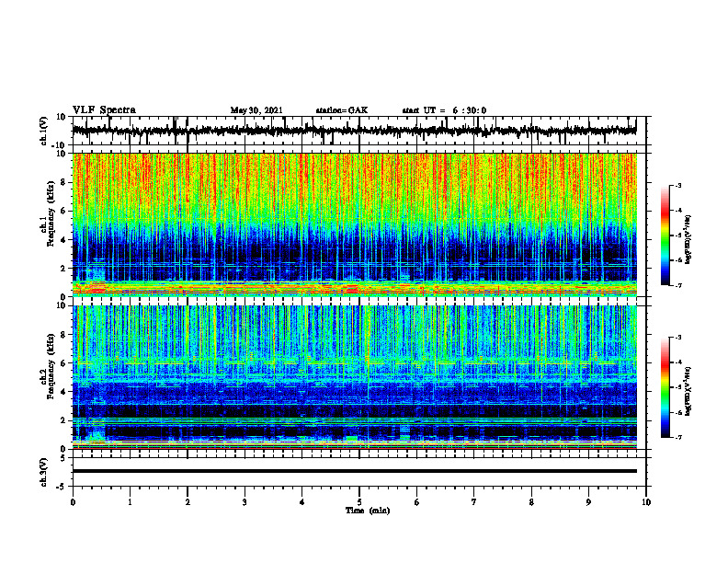Click the "-3" label on ch.1 color scale

pos(678,186)
